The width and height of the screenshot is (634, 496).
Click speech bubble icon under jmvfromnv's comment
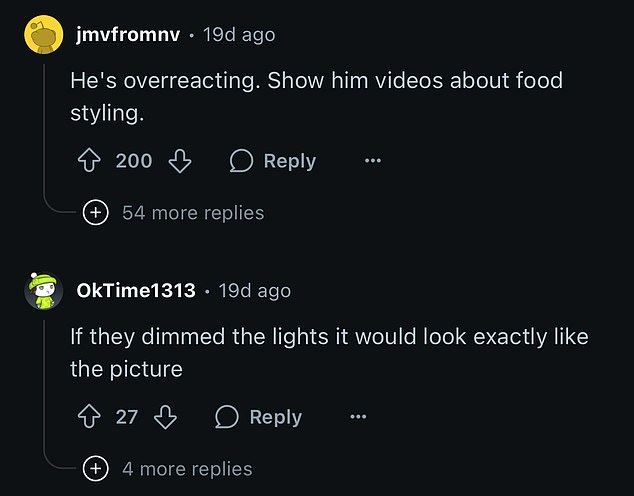[x=241, y=161]
